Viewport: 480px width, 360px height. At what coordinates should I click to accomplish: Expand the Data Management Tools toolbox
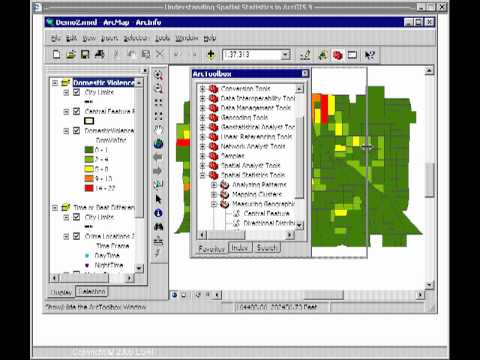[202, 108]
